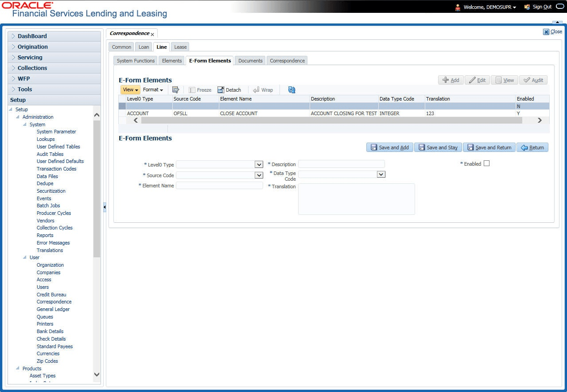
Task: Click the Edit record button
Action: tap(477, 80)
